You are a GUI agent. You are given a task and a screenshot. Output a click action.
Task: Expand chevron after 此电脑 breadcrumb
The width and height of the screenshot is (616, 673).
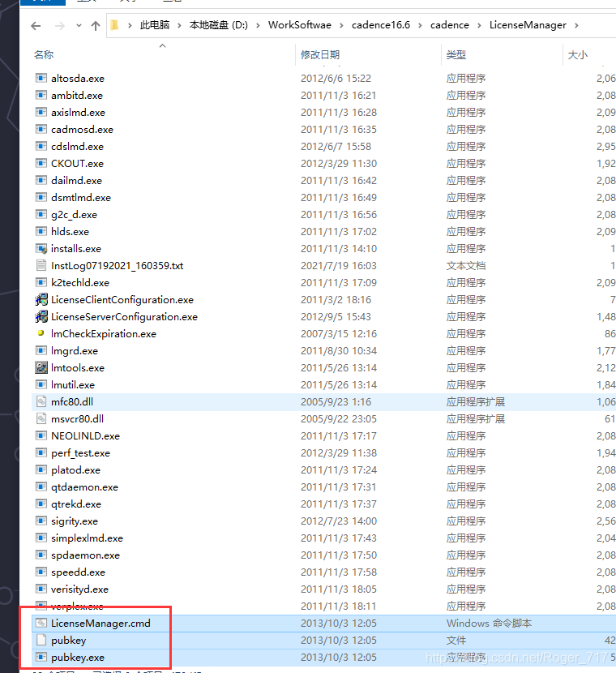pos(181,25)
